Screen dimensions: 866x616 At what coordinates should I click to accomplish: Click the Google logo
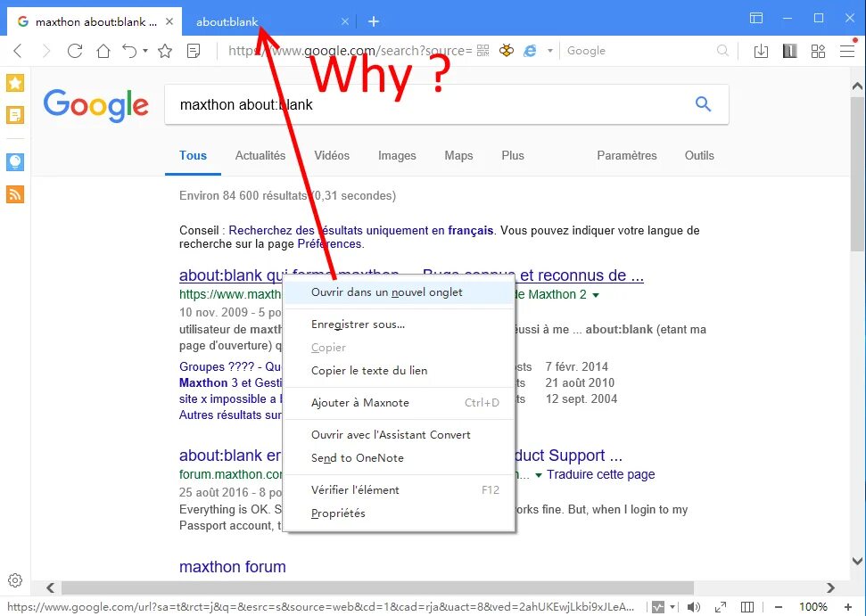(96, 105)
